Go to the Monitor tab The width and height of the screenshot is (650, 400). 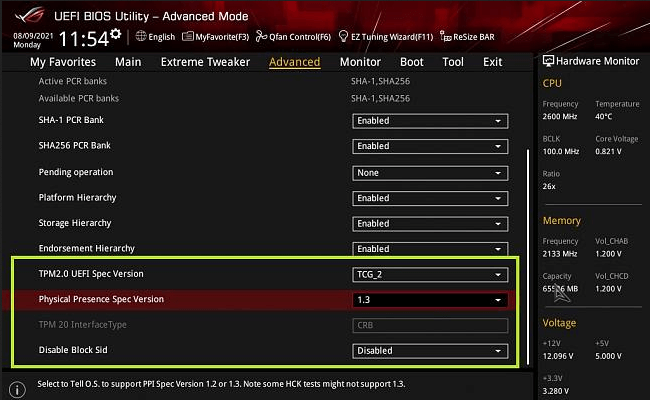pos(360,62)
